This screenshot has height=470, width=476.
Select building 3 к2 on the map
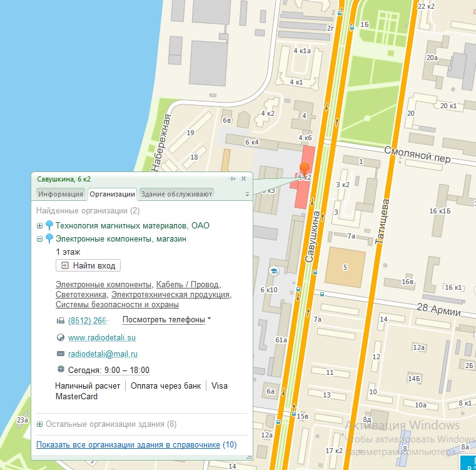343,185
